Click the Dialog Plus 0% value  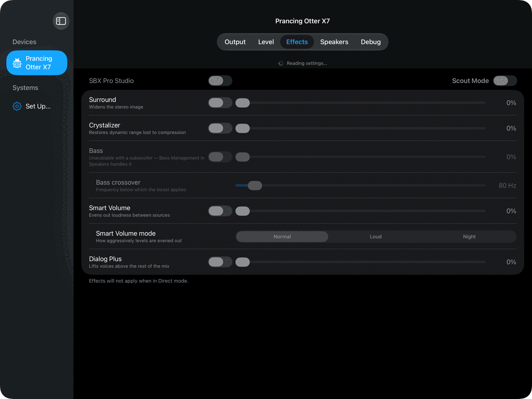511,262
